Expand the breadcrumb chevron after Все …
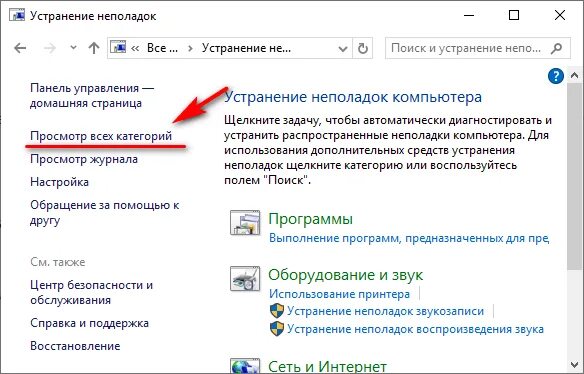The width and height of the screenshot is (584, 374). (190, 48)
